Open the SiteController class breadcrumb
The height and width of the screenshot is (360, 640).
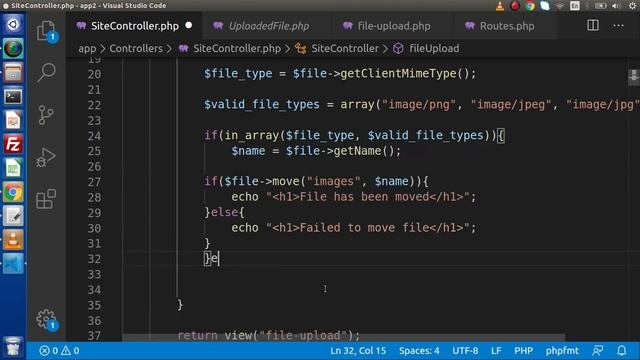[x=344, y=49]
